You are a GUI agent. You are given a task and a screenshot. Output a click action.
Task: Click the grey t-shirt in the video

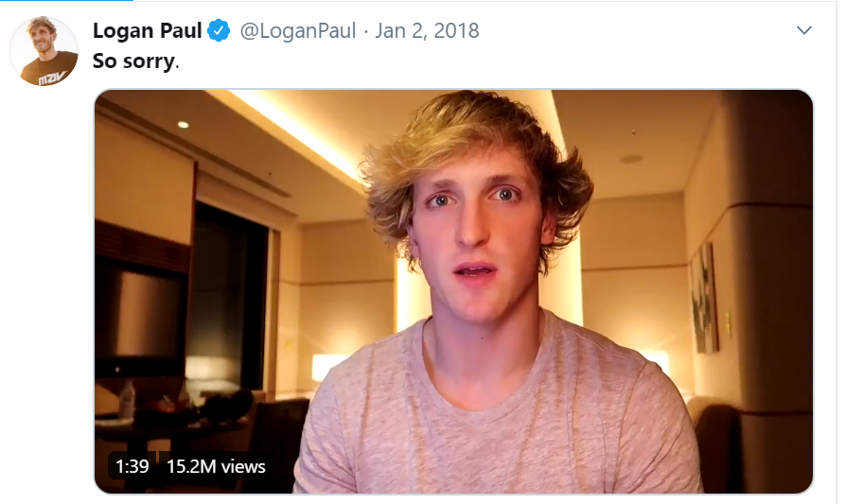[x=497, y=409]
